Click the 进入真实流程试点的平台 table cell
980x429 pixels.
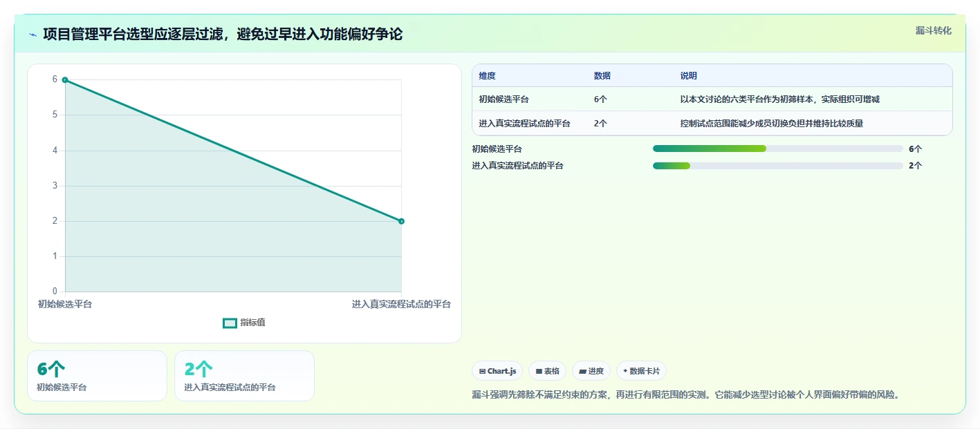525,124
